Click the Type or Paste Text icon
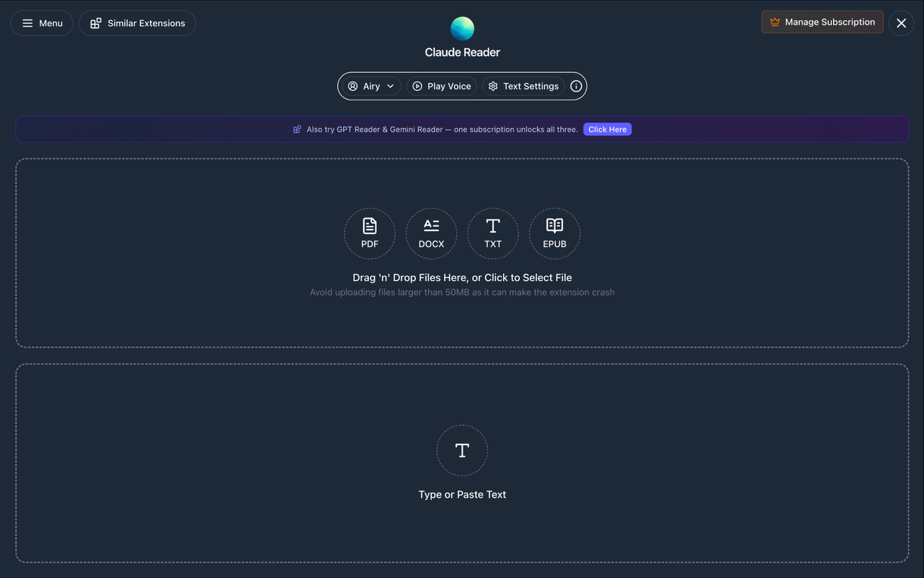 (462, 450)
